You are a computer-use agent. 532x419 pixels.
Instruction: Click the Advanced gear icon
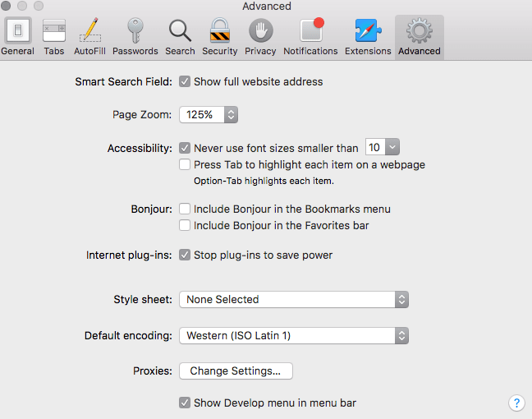tap(419, 31)
